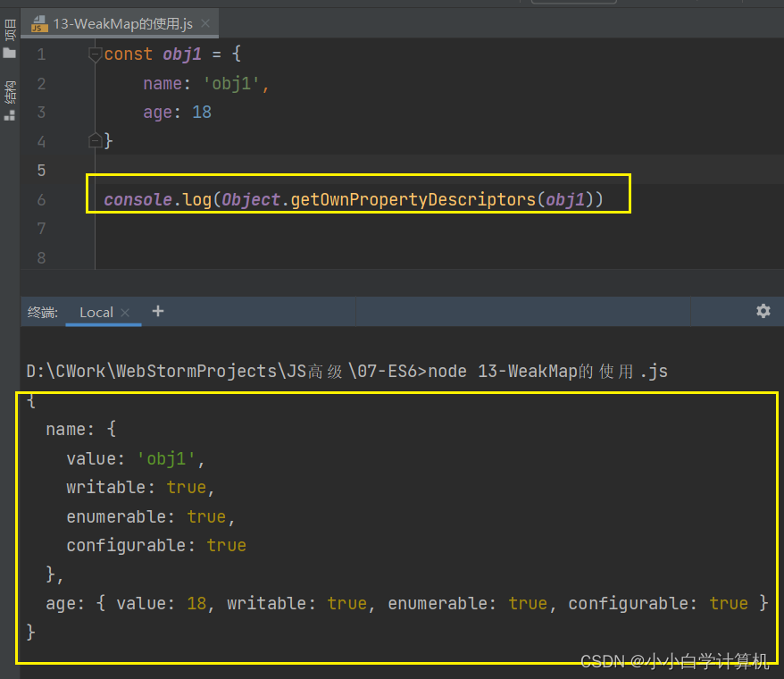Click line number 1 in the gutter
This screenshot has height=679, width=784.
[x=41, y=54]
